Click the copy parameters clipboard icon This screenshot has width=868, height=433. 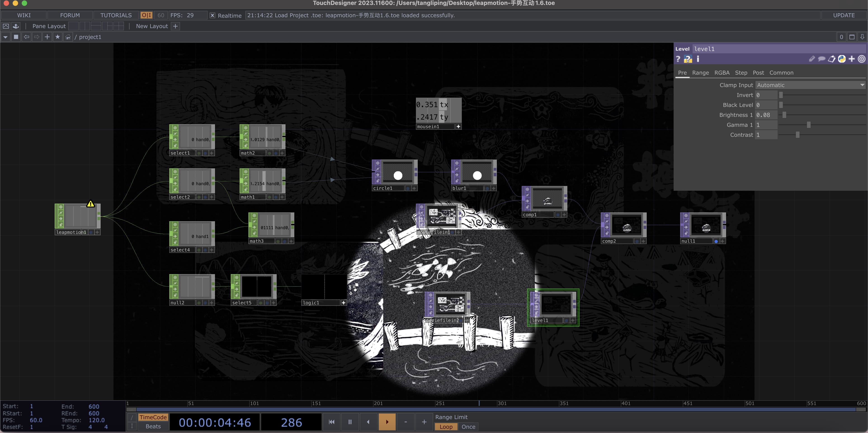[x=832, y=59]
